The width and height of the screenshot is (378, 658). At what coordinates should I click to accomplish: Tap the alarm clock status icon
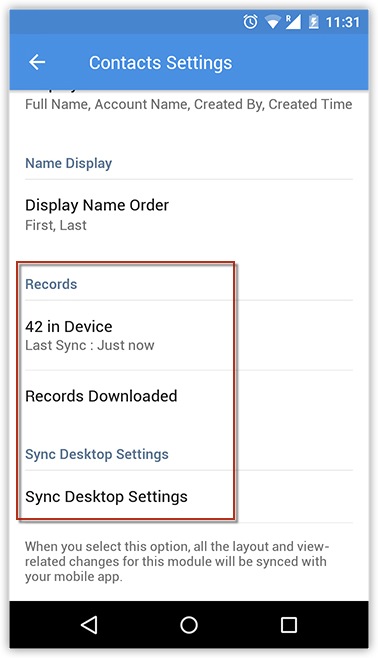[x=250, y=22]
